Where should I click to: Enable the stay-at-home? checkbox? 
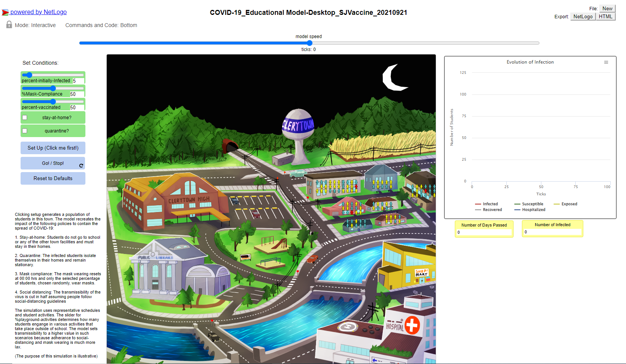pyautogui.click(x=25, y=118)
